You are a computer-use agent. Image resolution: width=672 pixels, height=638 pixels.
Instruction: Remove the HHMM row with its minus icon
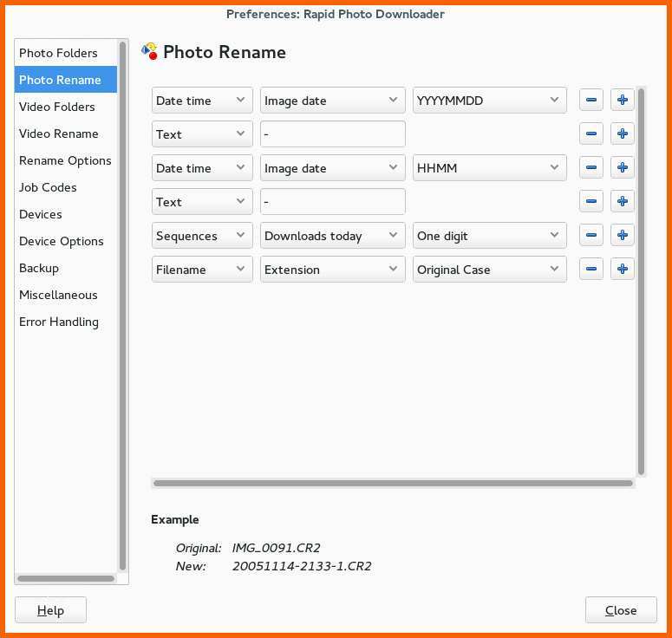point(590,168)
